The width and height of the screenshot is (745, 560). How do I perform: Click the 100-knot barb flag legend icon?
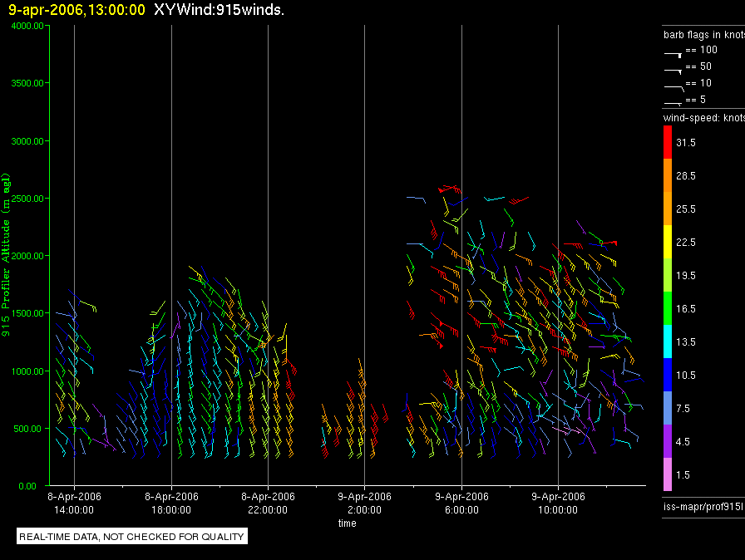click(x=673, y=55)
